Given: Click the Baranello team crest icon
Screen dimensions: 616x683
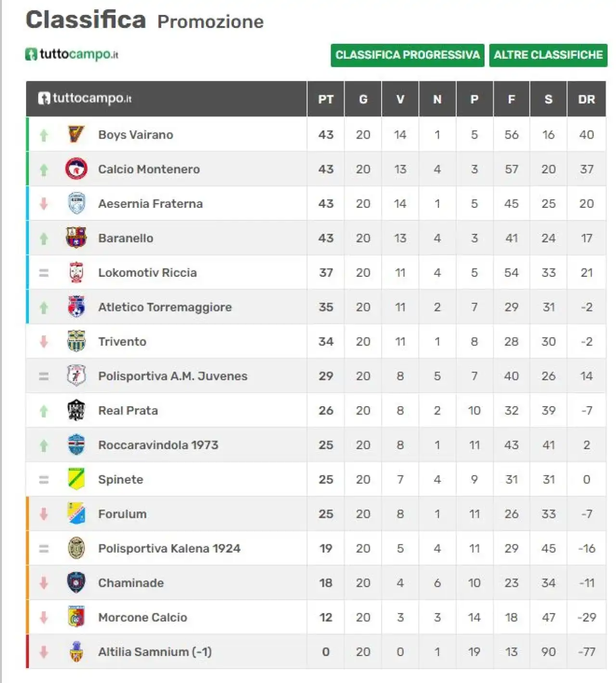Looking at the screenshot, I should point(76,238).
